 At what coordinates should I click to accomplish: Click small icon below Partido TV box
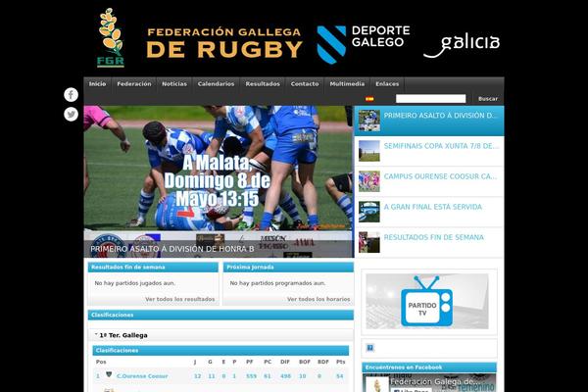tap(370, 348)
